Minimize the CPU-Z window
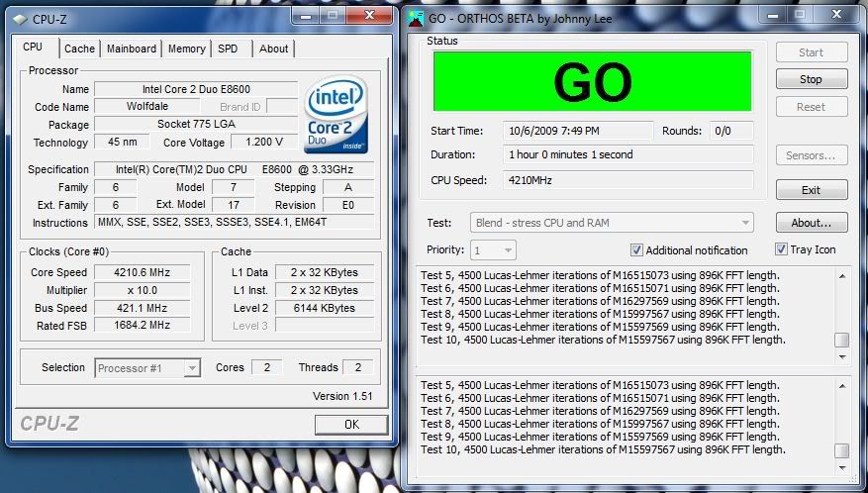This screenshot has width=868, height=493. click(x=305, y=16)
